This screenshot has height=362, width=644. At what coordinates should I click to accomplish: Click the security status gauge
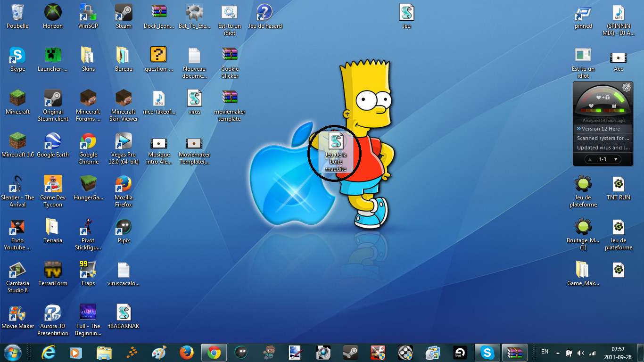click(603, 101)
